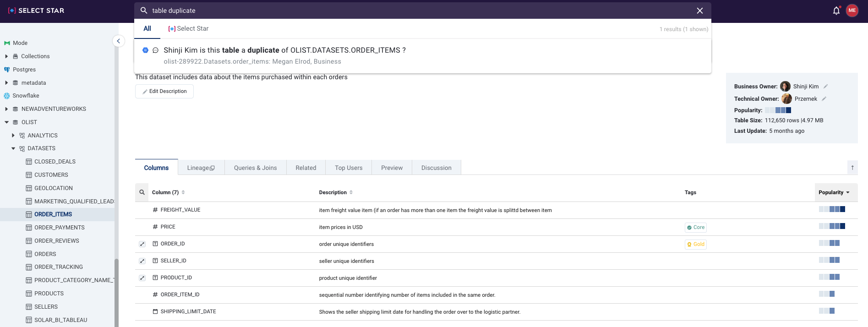Click the table Popularity bar indicator
Screen dimensions: 868x327
778,110
